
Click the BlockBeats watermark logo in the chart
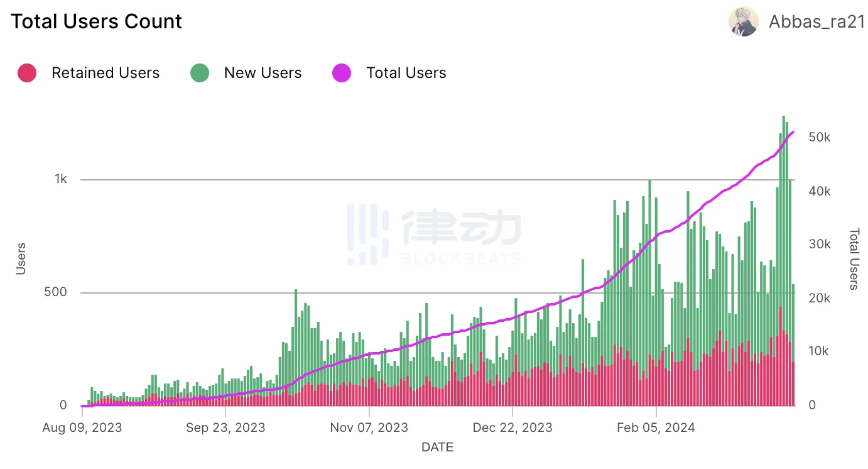coord(433,234)
